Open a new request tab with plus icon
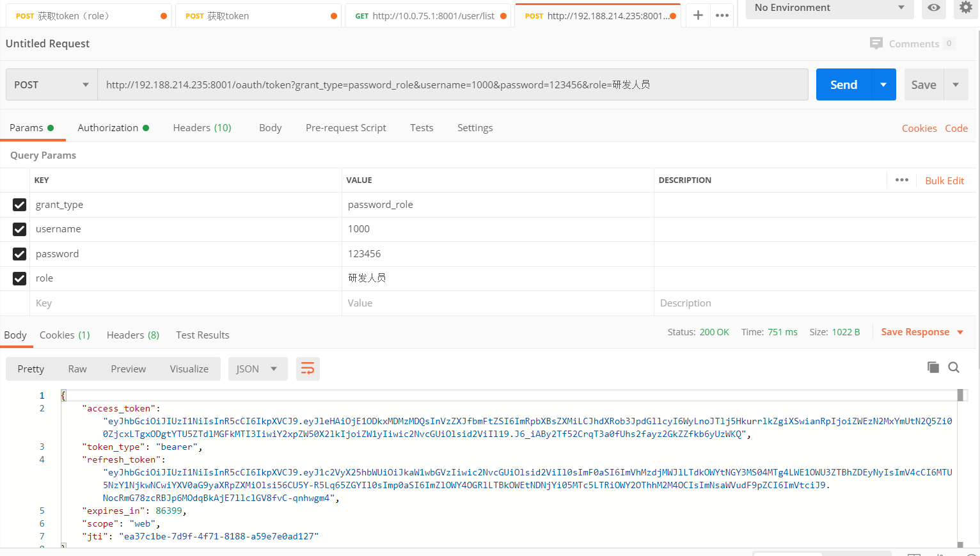This screenshot has width=980, height=556. [x=698, y=15]
